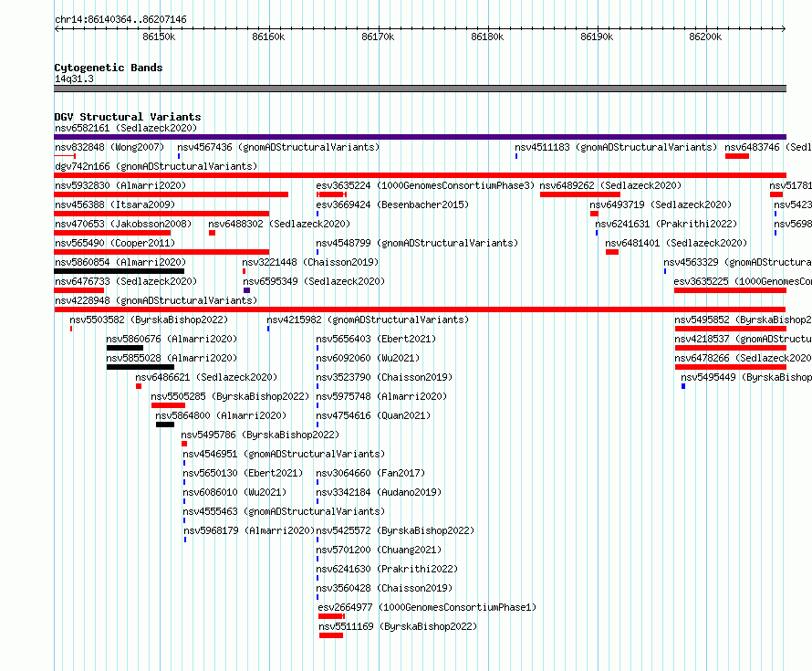Click nsv6086010 (Wu2021) label

click(234, 492)
